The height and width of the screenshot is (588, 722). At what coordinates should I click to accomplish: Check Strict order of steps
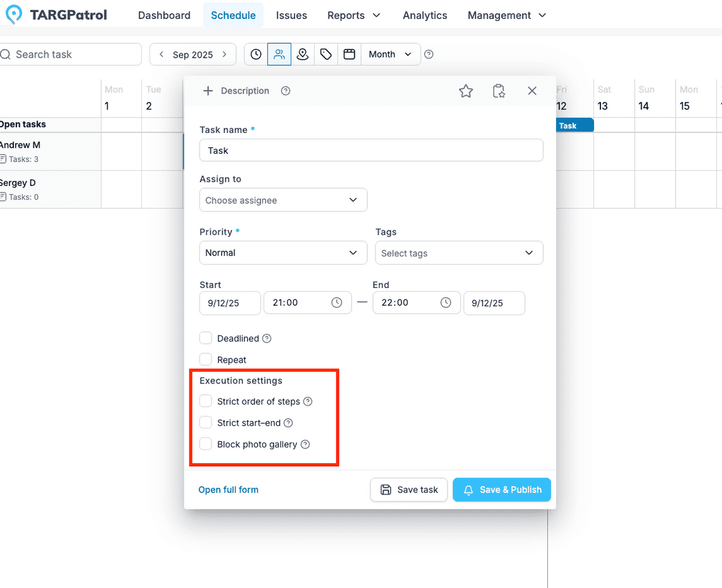205,401
